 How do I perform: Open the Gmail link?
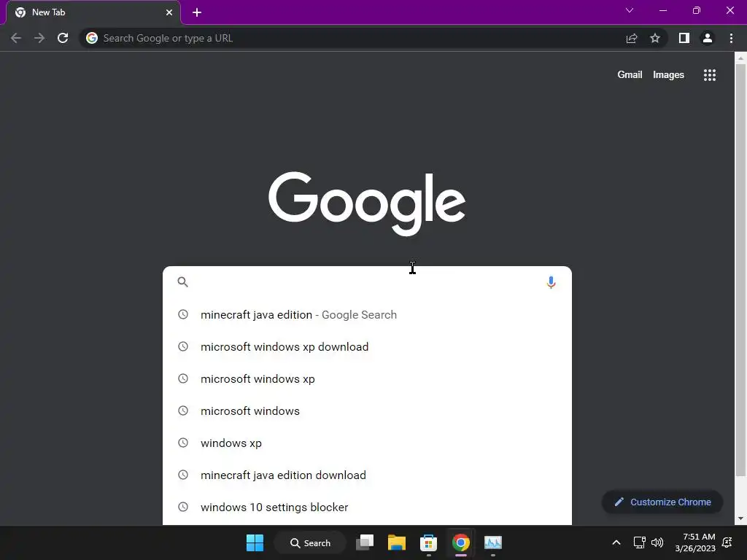(x=630, y=75)
